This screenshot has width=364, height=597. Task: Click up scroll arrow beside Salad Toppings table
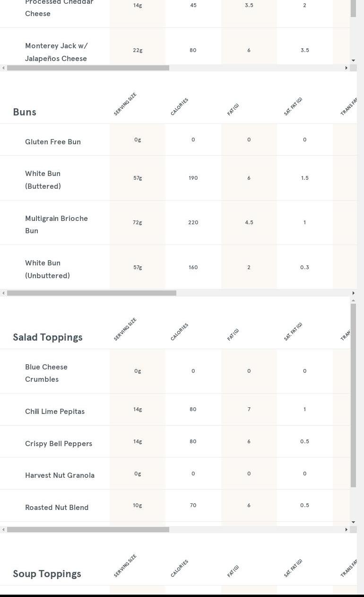[353, 301]
